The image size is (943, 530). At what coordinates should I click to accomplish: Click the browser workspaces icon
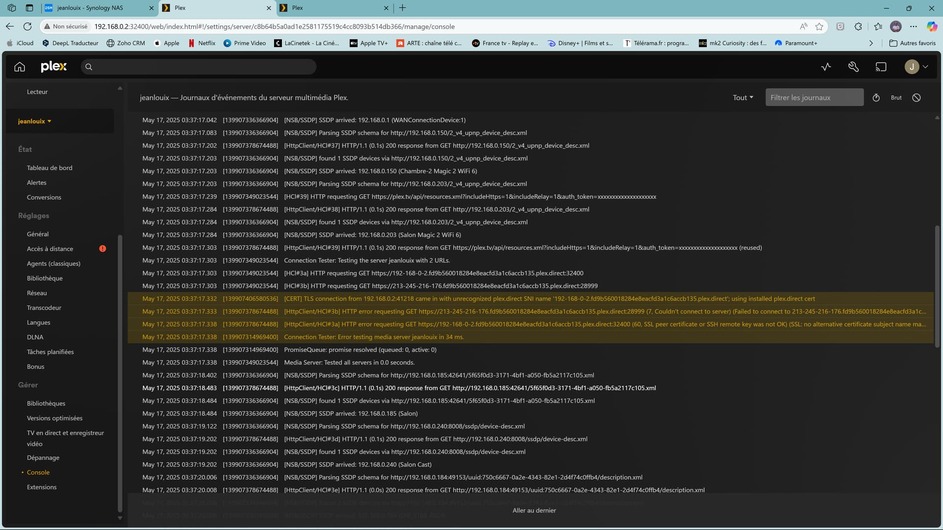pos(11,8)
